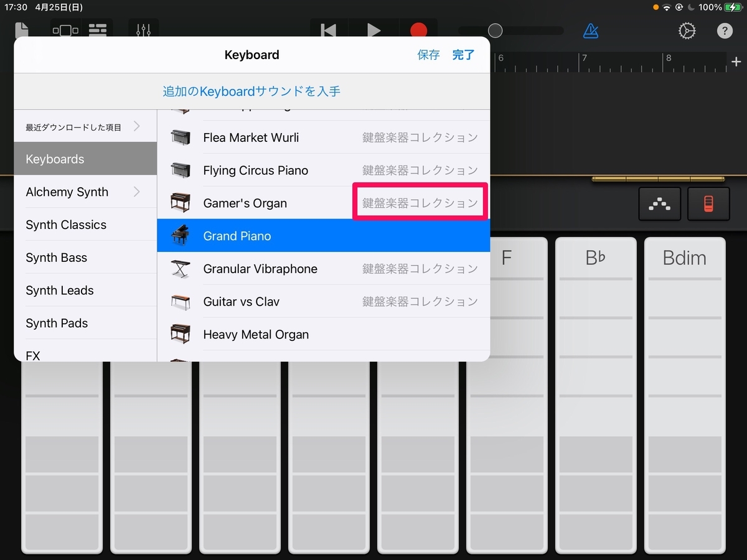The image size is (747, 560).
Task: Tap Granular Vibraphone keyboard stand icon
Action: coord(180,269)
